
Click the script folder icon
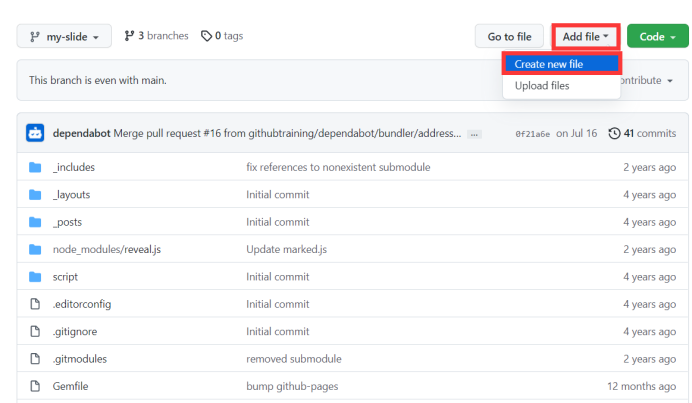[x=35, y=277]
